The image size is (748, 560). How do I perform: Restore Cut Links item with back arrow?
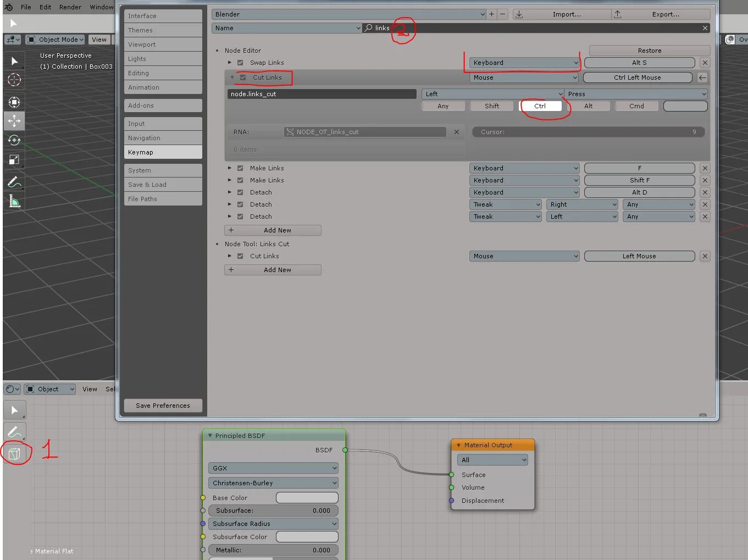pos(702,77)
